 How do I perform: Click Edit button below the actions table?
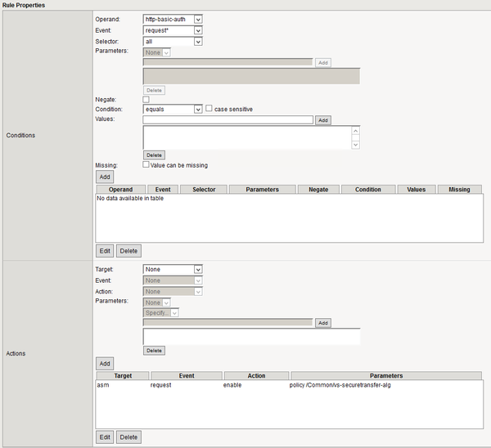pos(105,437)
